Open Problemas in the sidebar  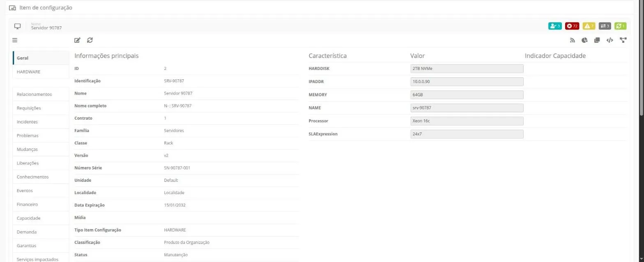coord(41,136)
